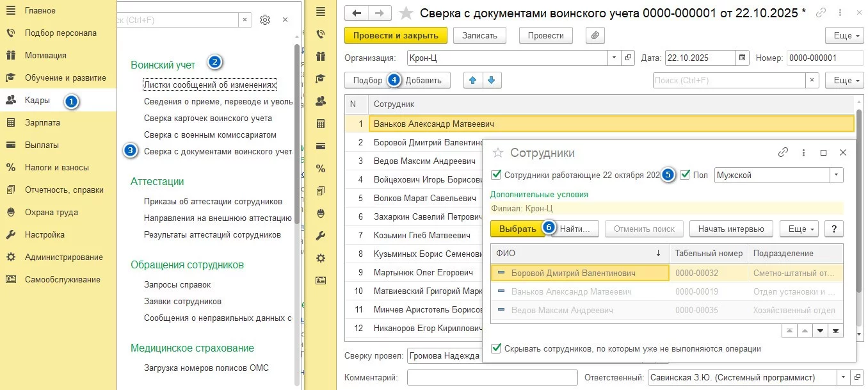This screenshot has height=390, width=868.
Task: Click the paperclip attachments icon
Action: tap(595, 35)
